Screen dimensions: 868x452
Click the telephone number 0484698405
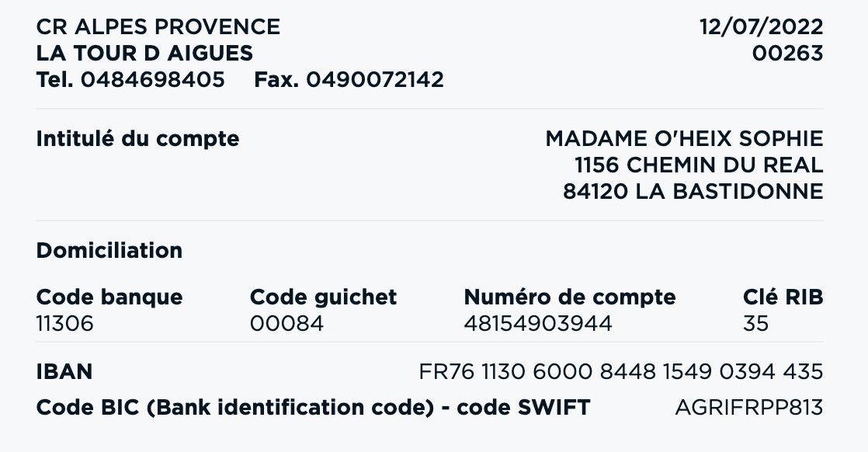click(x=153, y=80)
